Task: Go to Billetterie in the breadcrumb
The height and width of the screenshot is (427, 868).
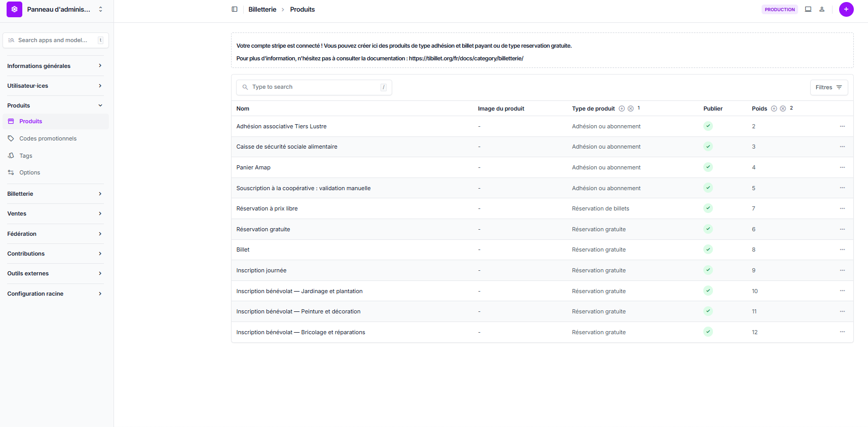Action: click(x=262, y=9)
